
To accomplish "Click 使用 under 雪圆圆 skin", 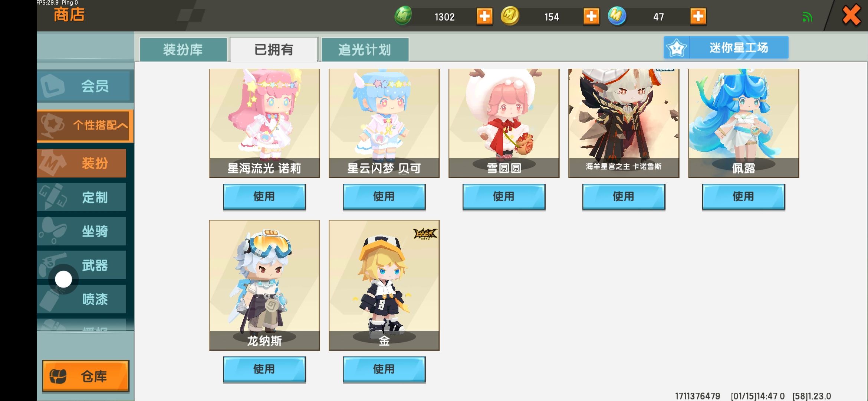I will click(504, 197).
